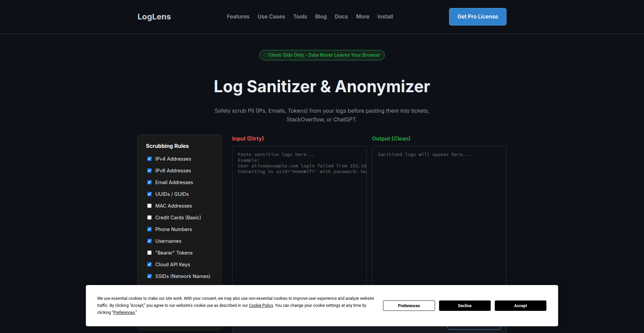This screenshot has height=333, width=644.
Task: Click the Get Pro License button
Action: click(478, 17)
